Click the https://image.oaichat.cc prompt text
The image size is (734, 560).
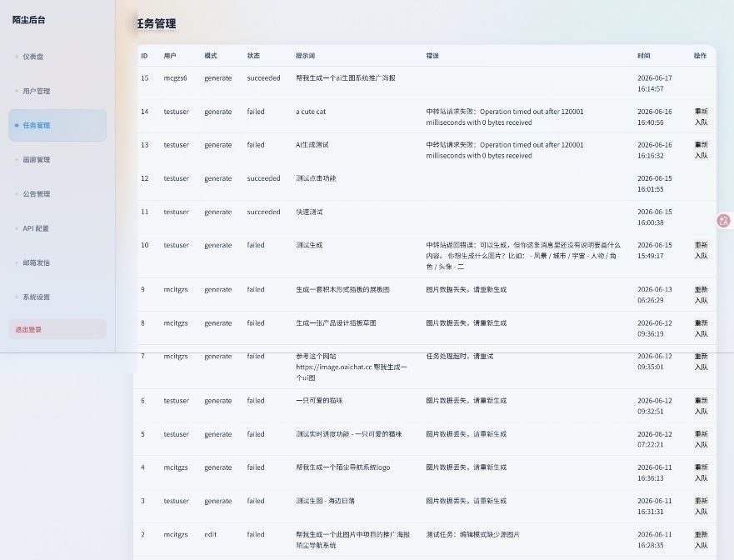pyautogui.click(x=351, y=367)
